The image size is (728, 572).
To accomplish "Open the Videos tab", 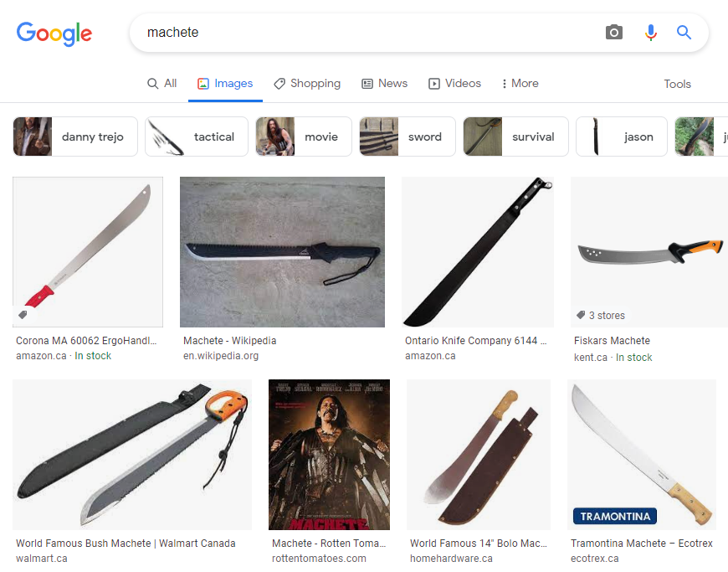I will (454, 84).
